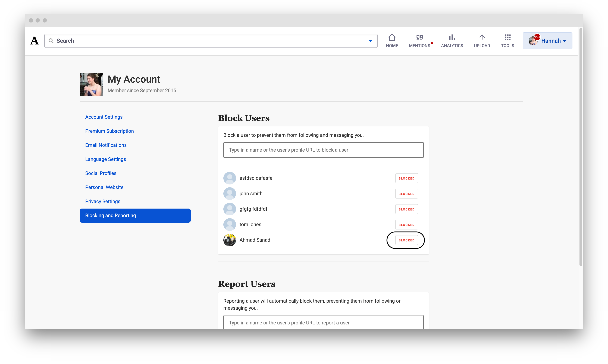
Task: Click Ahmad Sanad's profile picture
Action: pyautogui.click(x=230, y=240)
